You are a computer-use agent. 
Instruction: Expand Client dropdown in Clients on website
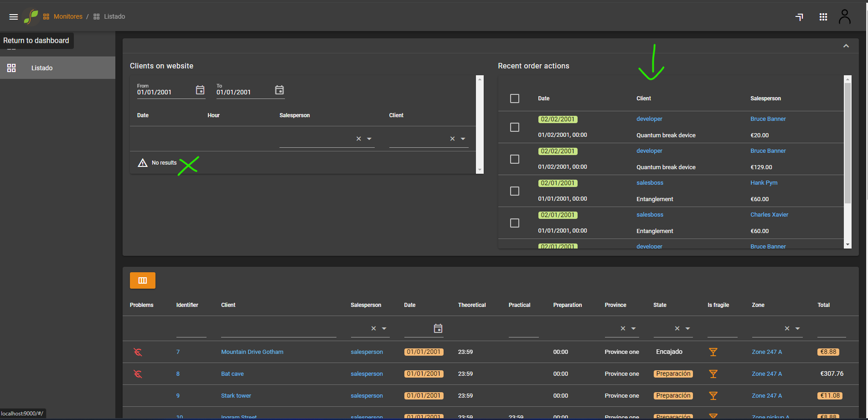click(463, 139)
